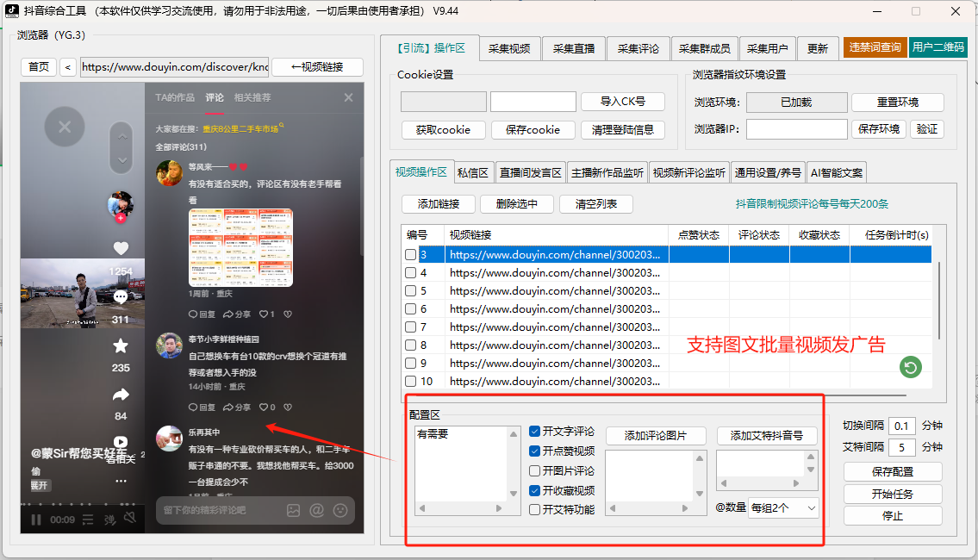Enable the 开图片评论 checkbox

click(533, 470)
